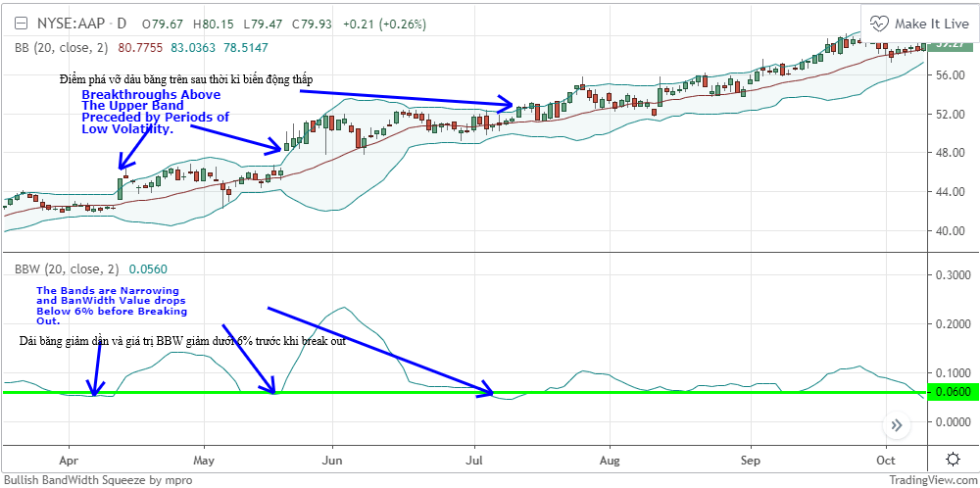
Task: Select the May label on time axis
Action: [205, 461]
